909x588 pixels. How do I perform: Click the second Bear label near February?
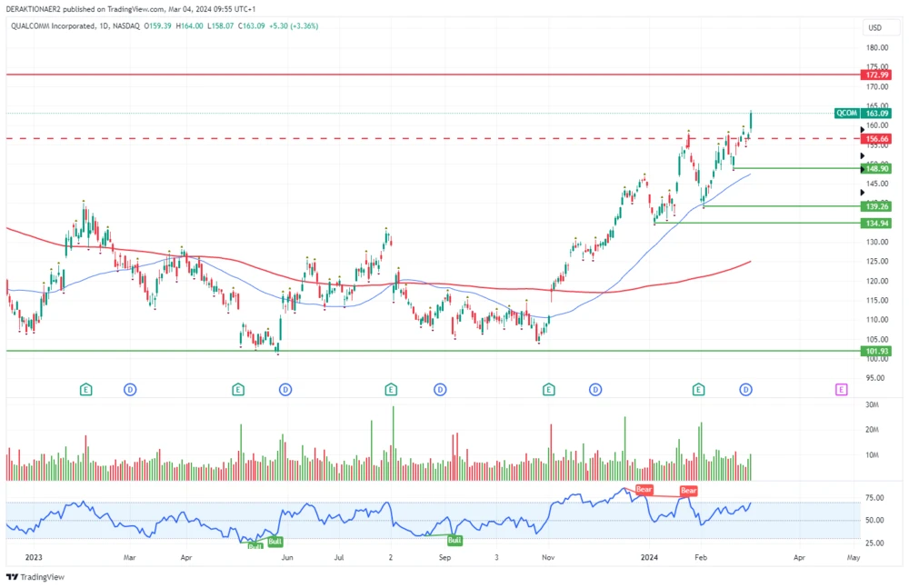click(x=688, y=490)
